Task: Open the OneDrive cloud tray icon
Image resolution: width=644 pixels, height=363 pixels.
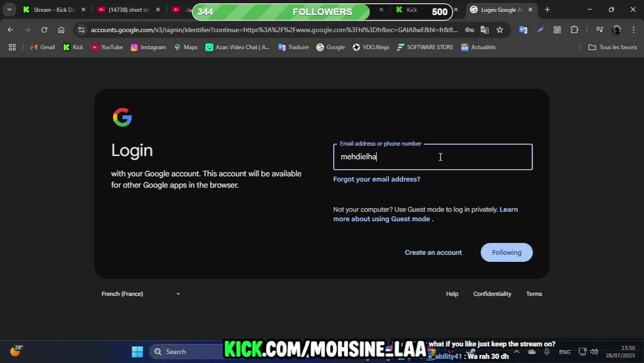Action: point(532,352)
